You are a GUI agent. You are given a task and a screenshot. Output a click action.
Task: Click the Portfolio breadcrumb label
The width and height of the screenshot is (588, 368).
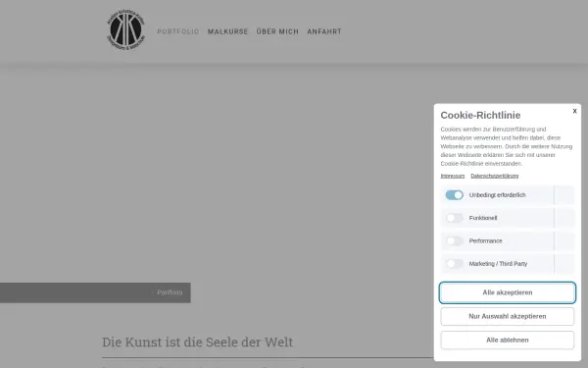(170, 292)
